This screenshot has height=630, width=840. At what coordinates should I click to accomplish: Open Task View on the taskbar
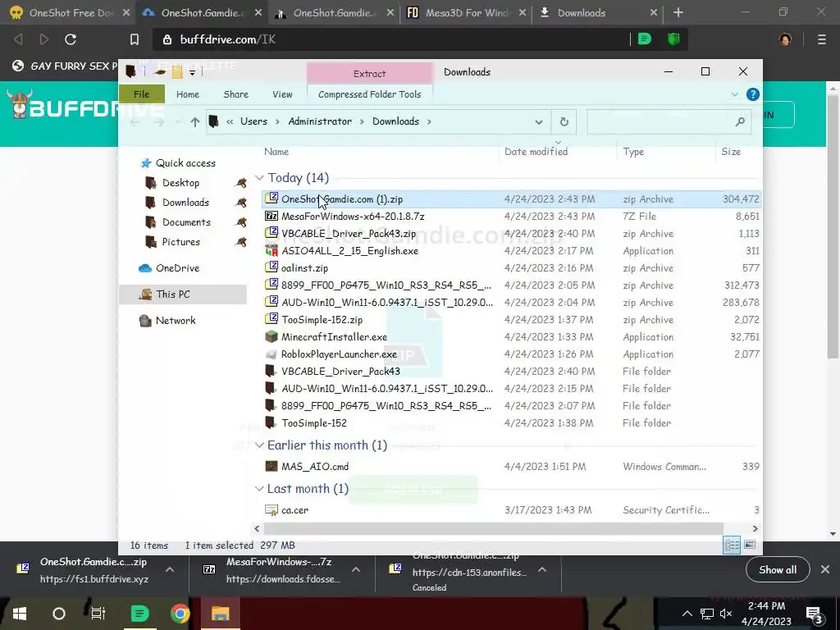98,614
